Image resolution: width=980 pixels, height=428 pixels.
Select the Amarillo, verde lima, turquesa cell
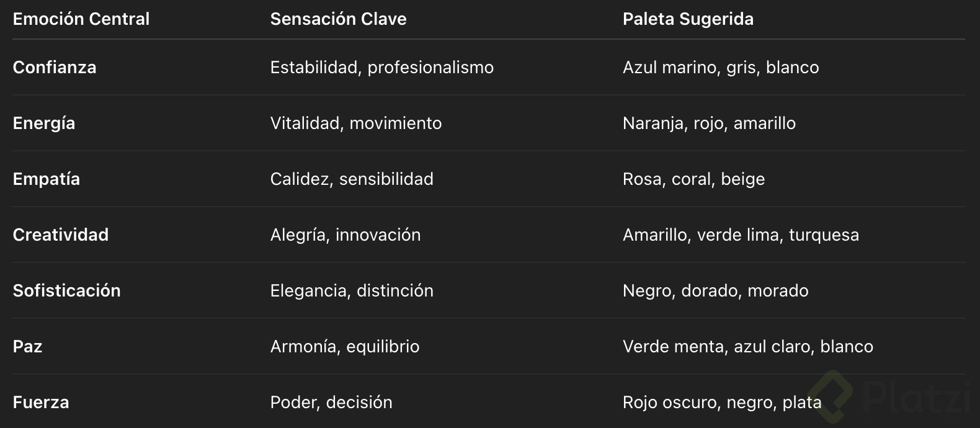point(741,235)
